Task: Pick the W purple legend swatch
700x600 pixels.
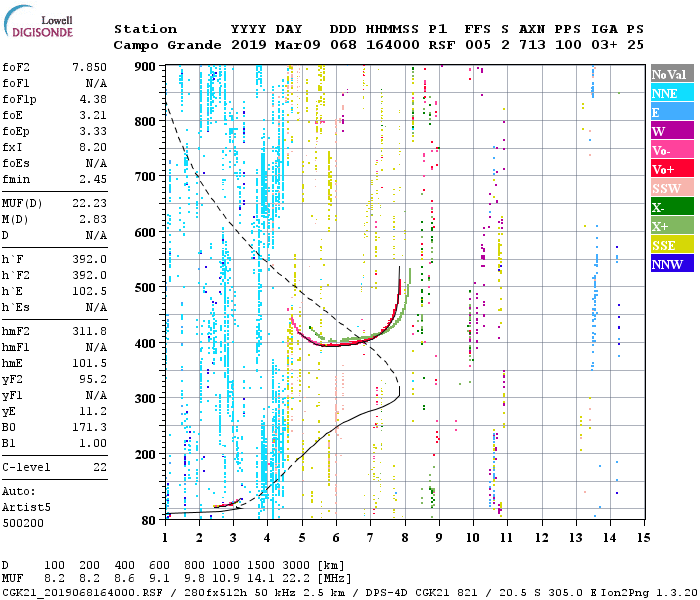Action: click(x=672, y=130)
